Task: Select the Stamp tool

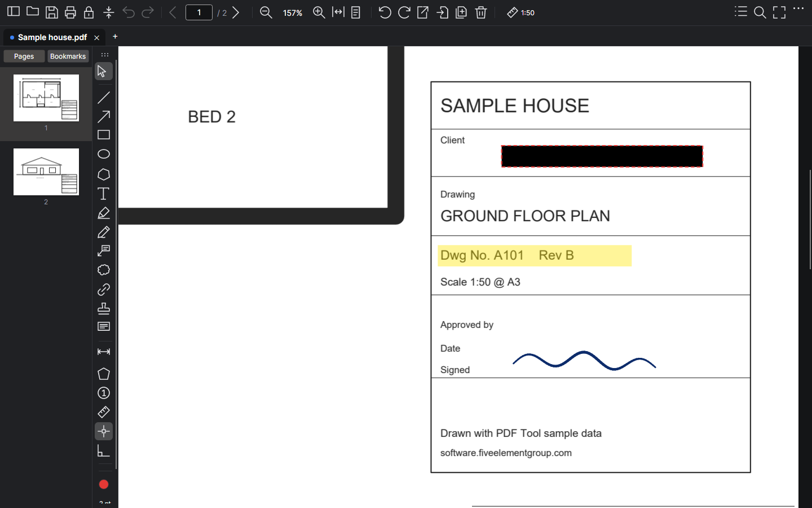Action: [104, 308]
